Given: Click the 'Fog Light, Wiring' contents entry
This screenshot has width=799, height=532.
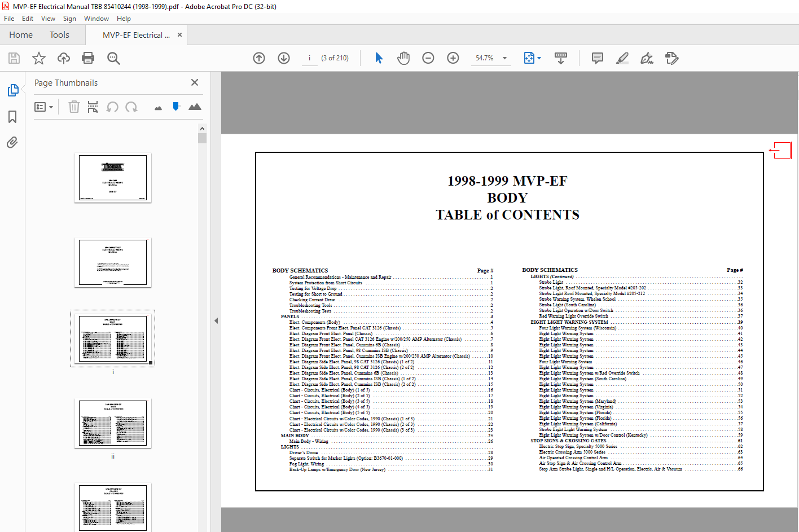Looking at the screenshot, I should click(x=306, y=464).
